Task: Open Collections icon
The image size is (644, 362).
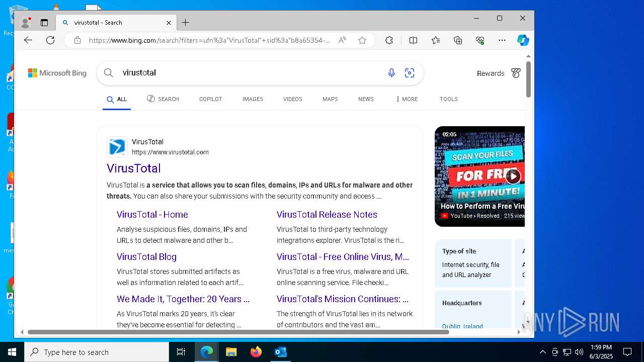Action: coord(458,40)
